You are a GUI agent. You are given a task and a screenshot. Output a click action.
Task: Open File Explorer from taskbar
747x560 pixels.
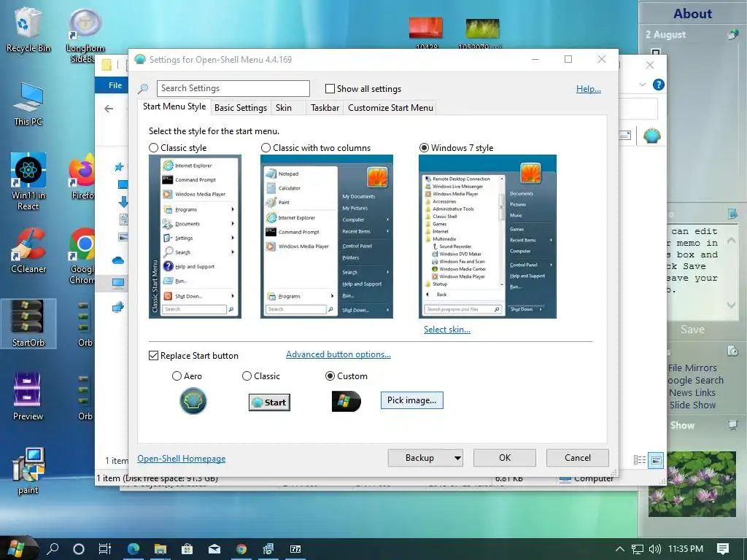(160, 549)
